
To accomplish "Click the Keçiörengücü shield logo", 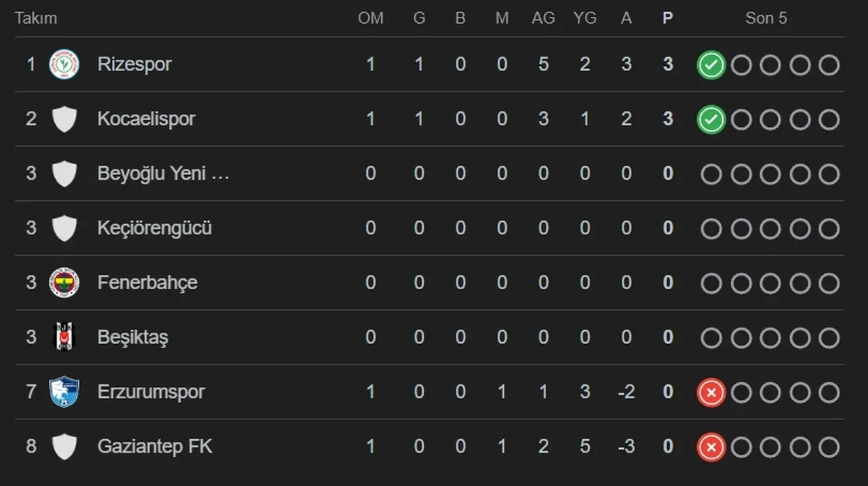I will [x=64, y=228].
